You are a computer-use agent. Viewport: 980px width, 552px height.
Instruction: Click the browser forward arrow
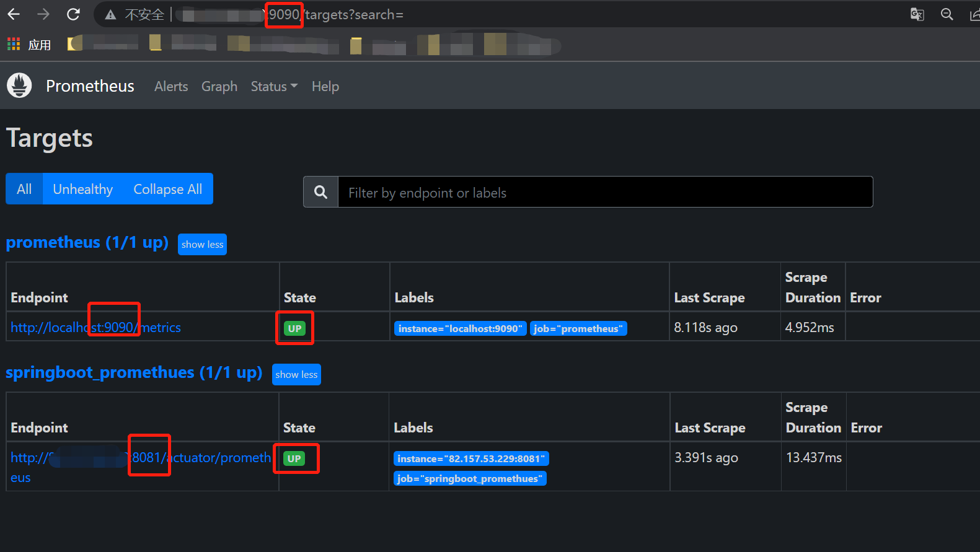pyautogui.click(x=43, y=14)
